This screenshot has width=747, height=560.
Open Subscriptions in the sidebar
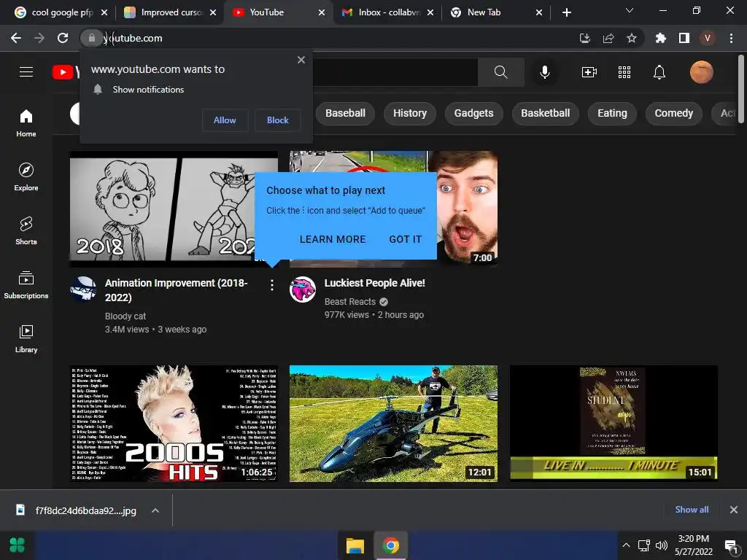[x=26, y=284]
